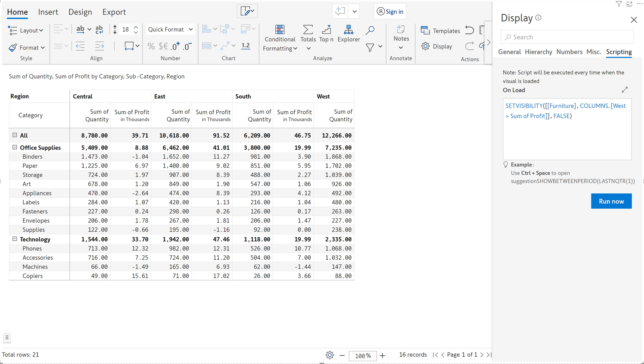The width and height of the screenshot is (644, 364).
Task: Click the Totals sigma icon
Action: [x=308, y=30]
